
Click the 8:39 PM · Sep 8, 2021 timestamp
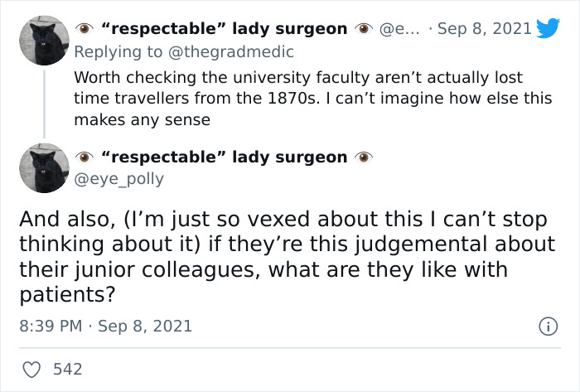coord(105,326)
